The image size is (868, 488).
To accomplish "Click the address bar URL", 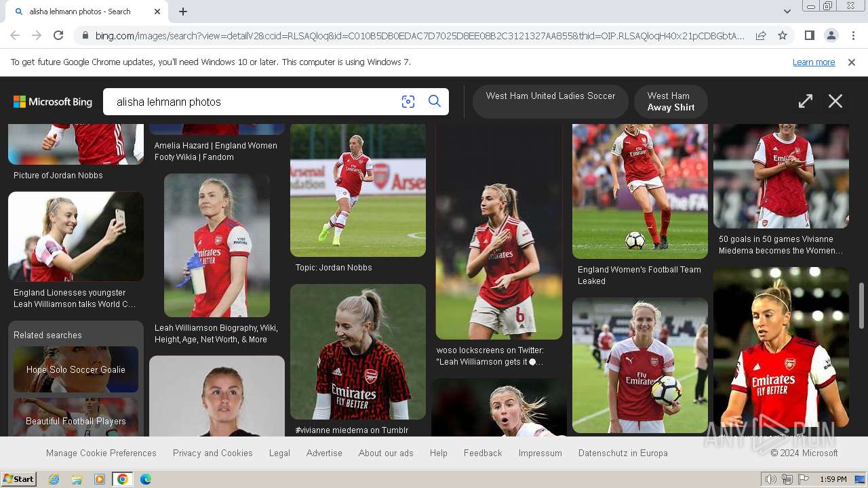I will [x=420, y=35].
